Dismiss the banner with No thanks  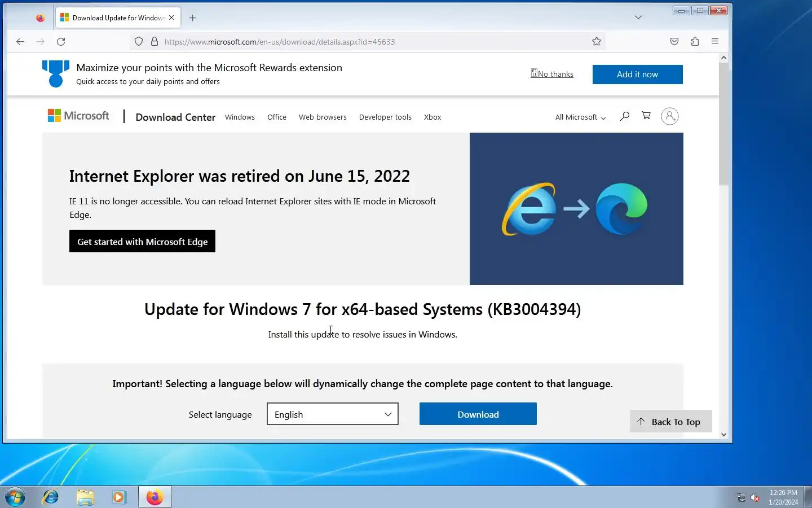(552, 74)
